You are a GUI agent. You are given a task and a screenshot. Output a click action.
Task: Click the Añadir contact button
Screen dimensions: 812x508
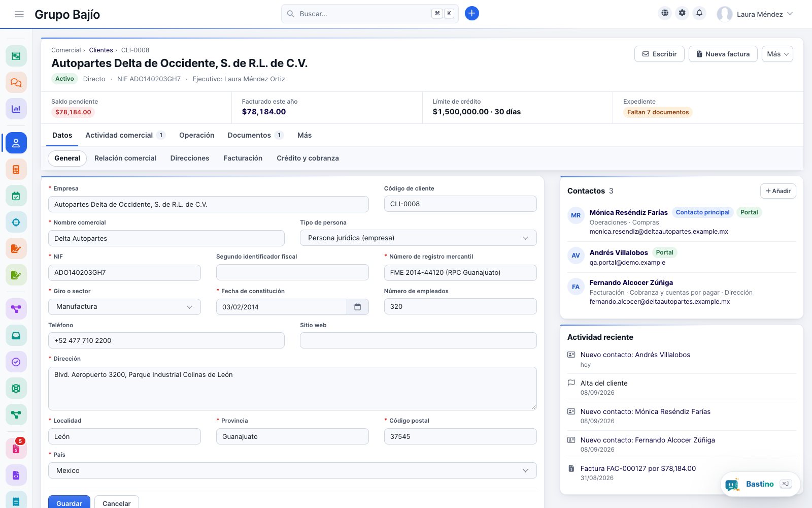778,191
